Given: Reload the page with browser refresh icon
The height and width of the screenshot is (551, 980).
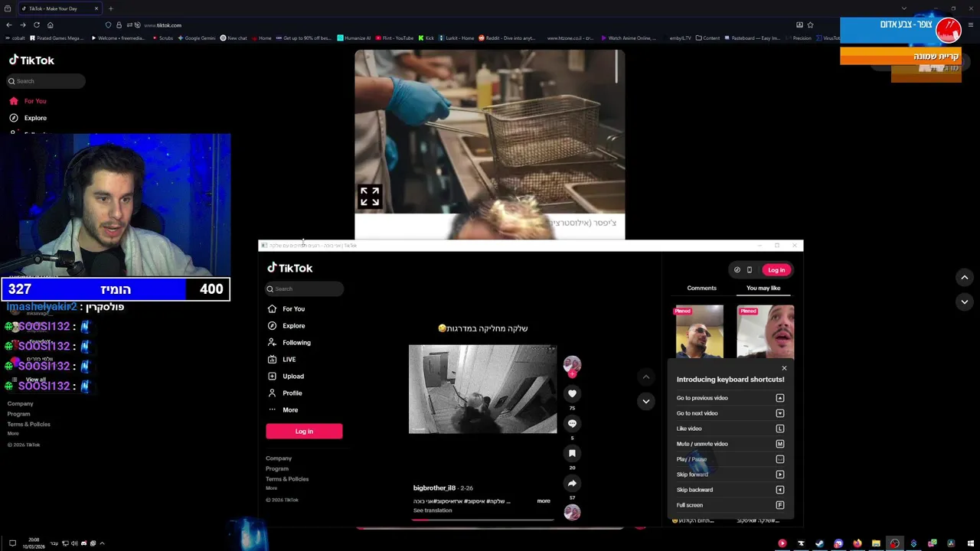Looking at the screenshot, I should click(36, 25).
